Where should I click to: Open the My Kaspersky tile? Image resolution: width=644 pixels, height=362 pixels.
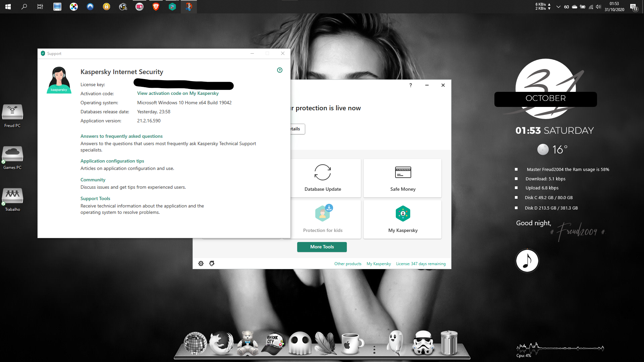click(x=402, y=219)
